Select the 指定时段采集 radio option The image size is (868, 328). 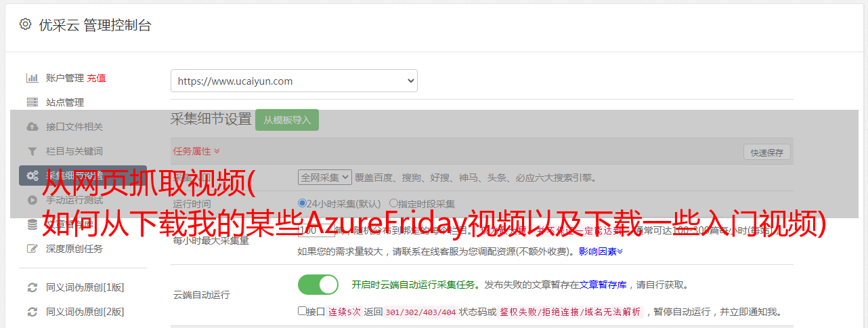tap(393, 203)
